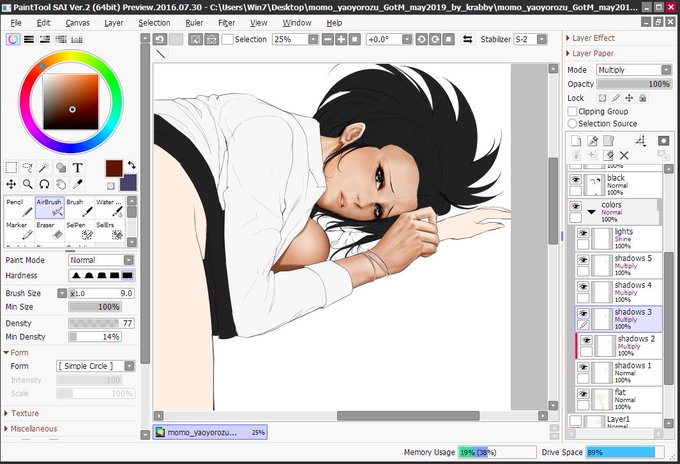Screen dimensions: 680x464
Task: Adjust the brush Density slider
Action: click(101, 323)
